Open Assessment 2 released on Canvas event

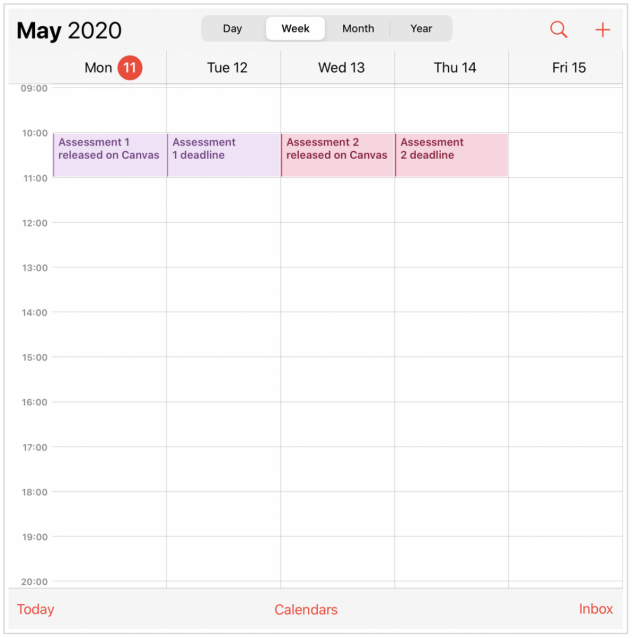tap(337, 155)
